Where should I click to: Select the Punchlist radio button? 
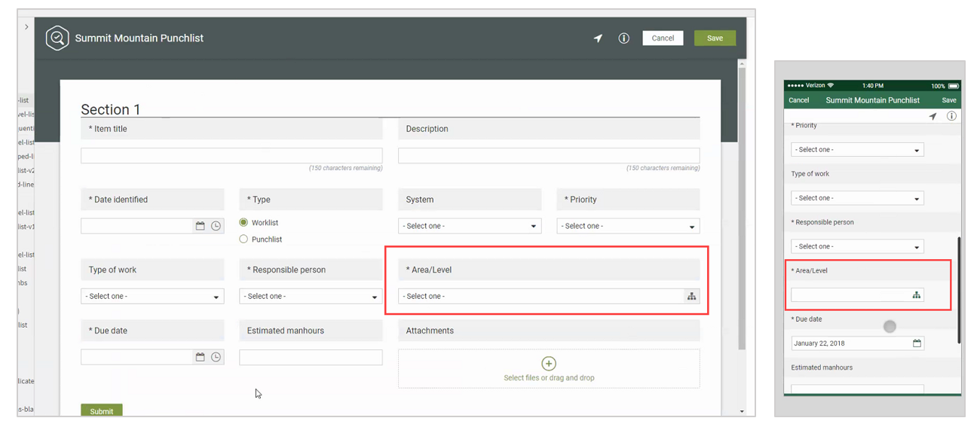pyautogui.click(x=243, y=239)
